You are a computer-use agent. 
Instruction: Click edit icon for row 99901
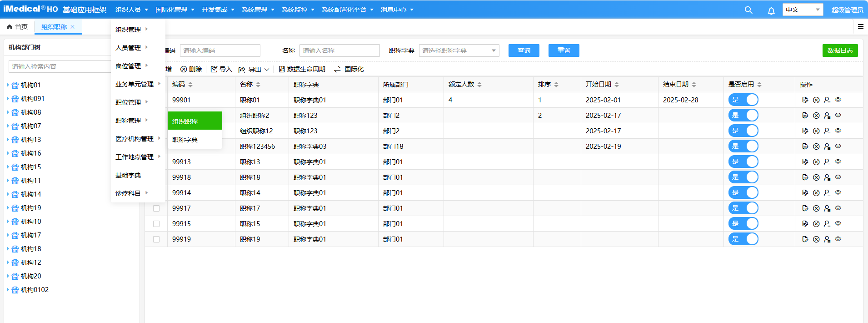pos(805,100)
